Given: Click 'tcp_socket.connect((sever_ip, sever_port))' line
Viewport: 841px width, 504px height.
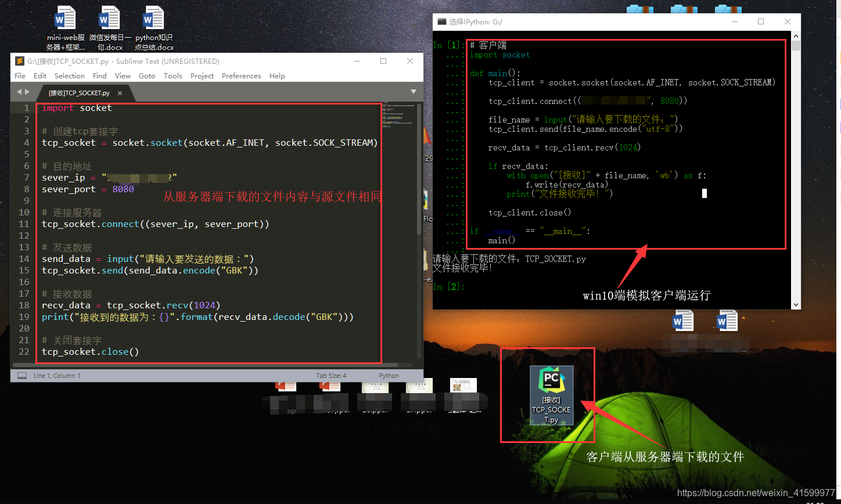Looking at the screenshot, I should [x=156, y=224].
